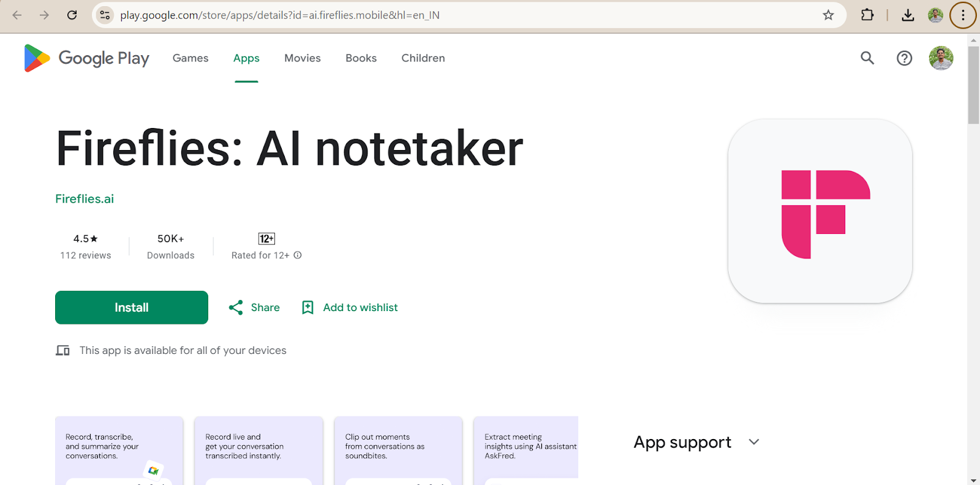The image size is (980, 485).
Task: Open the Children tab
Action: 423,58
